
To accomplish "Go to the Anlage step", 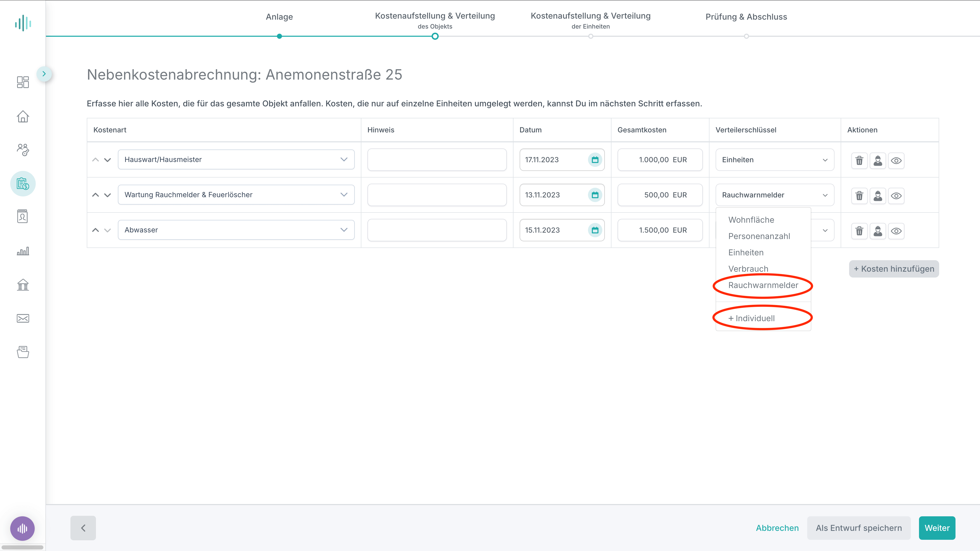I will click(x=279, y=17).
